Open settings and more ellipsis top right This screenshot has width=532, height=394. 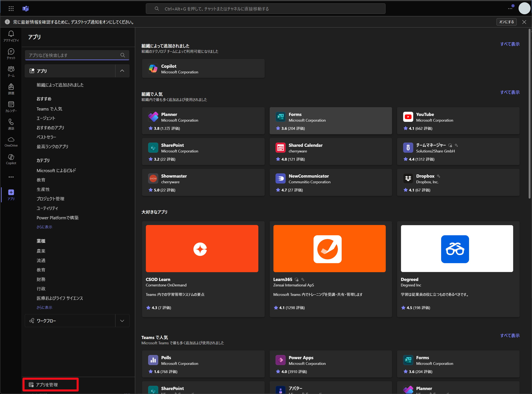point(510,9)
